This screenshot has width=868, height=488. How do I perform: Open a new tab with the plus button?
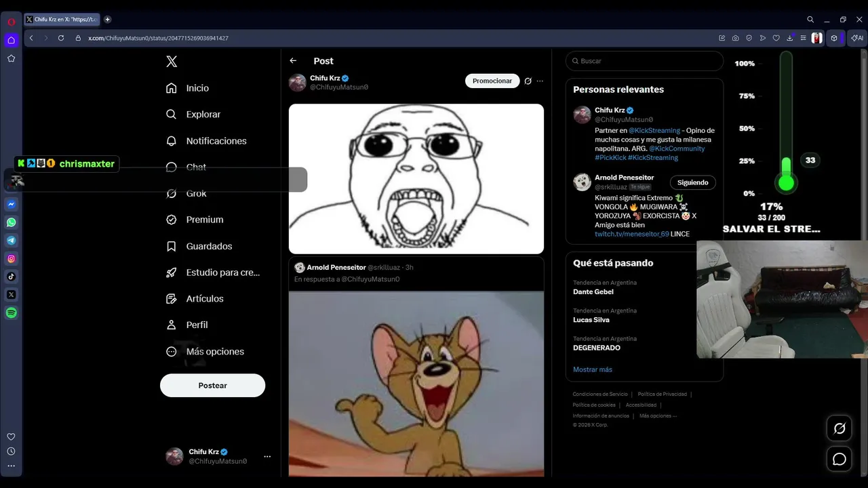tap(107, 20)
